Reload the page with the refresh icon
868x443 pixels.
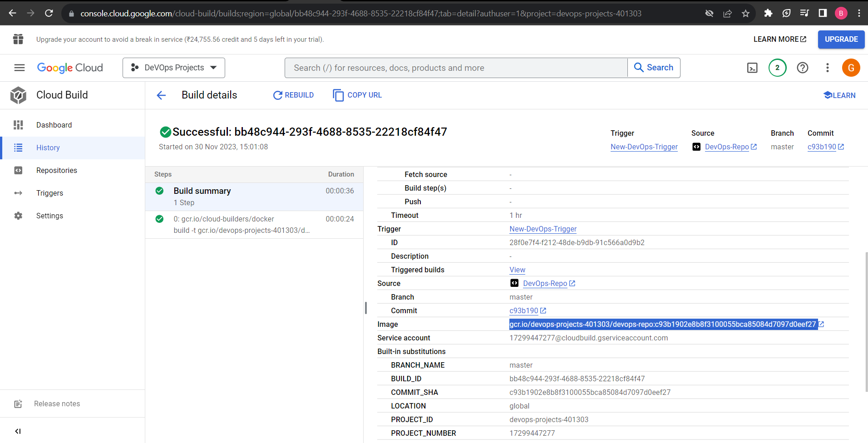tap(49, 13)
